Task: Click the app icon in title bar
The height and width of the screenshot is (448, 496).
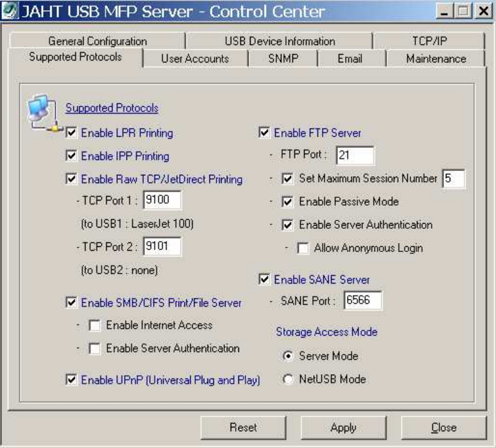Action: pyautogui.click(x=10, y=12)
